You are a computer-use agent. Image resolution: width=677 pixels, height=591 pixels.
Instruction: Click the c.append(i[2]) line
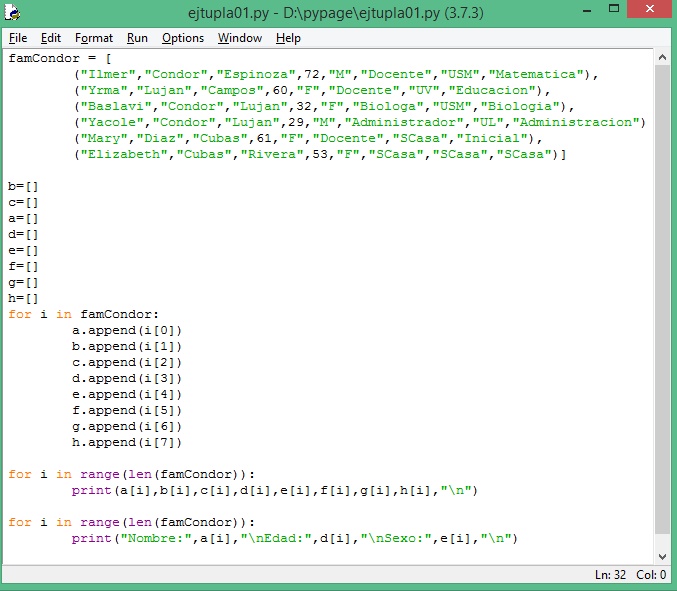tap(127, 362)
